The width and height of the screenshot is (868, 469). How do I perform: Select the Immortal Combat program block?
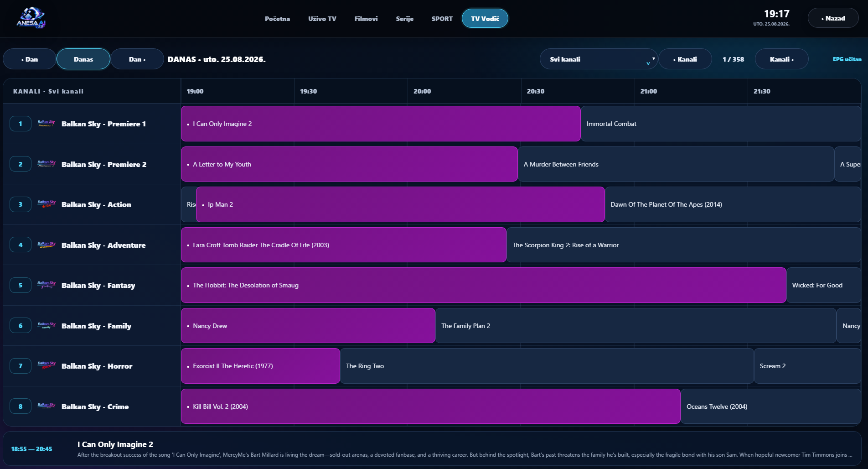point(721,124)
